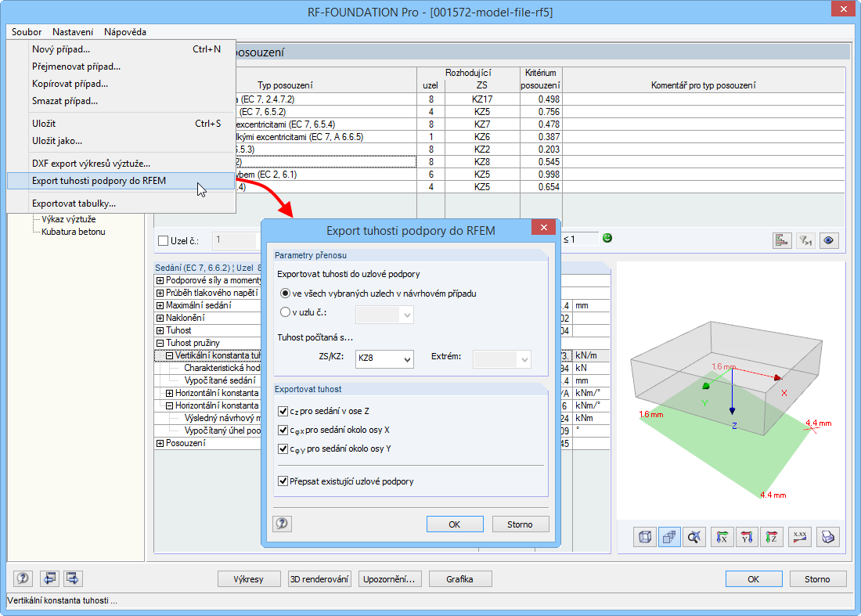Click the Výkresy button
Viewport: 861px width, 616px height.
point(248,578)
